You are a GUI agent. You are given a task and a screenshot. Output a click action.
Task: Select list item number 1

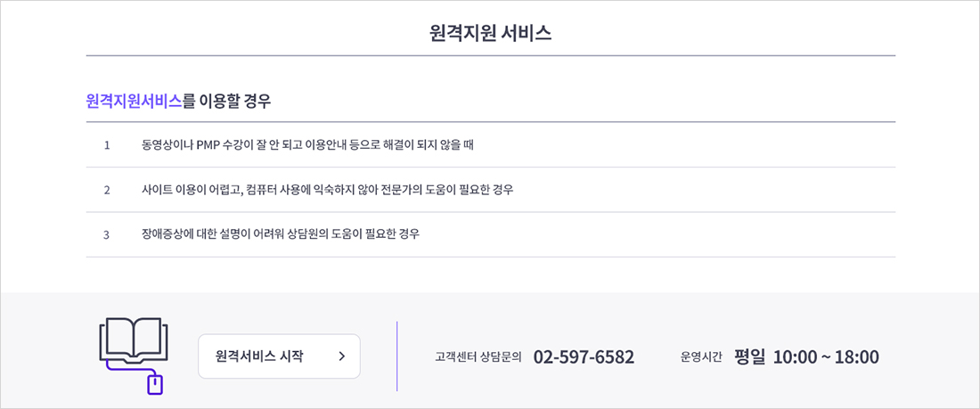[107, 145]
